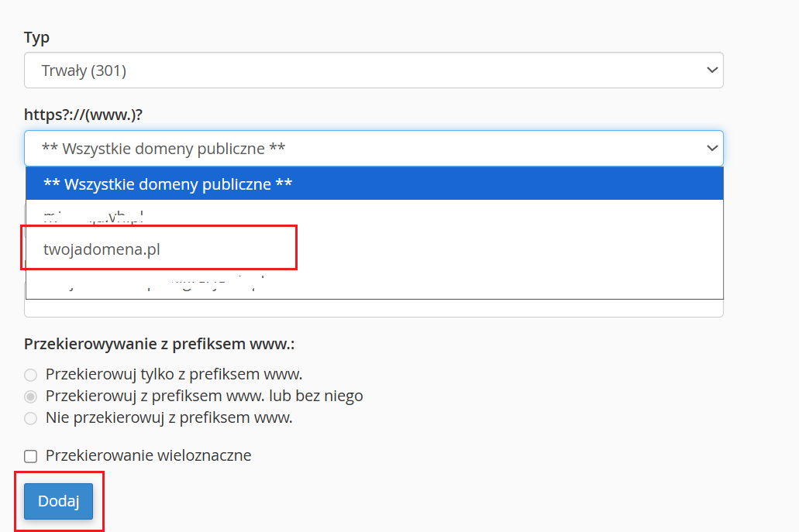
Task: Click the chevron arrow of the domain select
Action: 712,148
